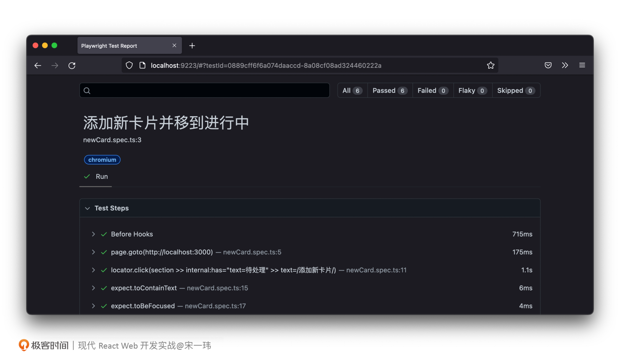Expand the page.goto step

(93, 252)
